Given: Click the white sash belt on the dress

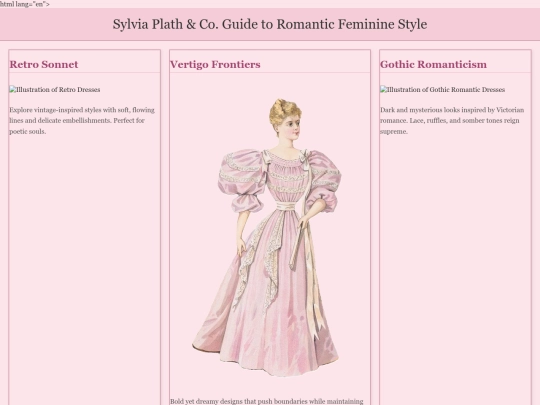Looking at the screenshot, I should click(286, 206).
